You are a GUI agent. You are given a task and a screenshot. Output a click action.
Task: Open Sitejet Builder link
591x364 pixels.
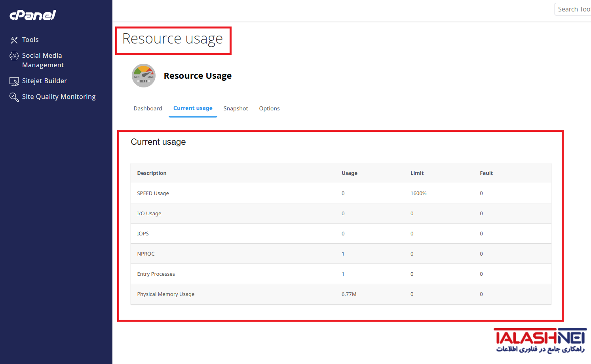pyautogui.click(x=44, y=81)
